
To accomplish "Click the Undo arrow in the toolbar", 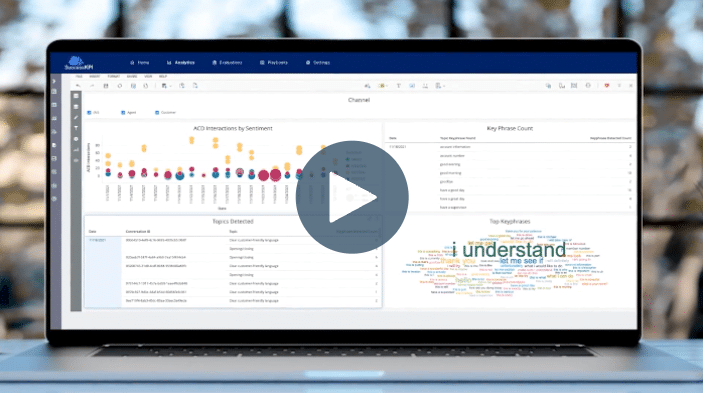I will pyautogui.click(x=78, y=86).
